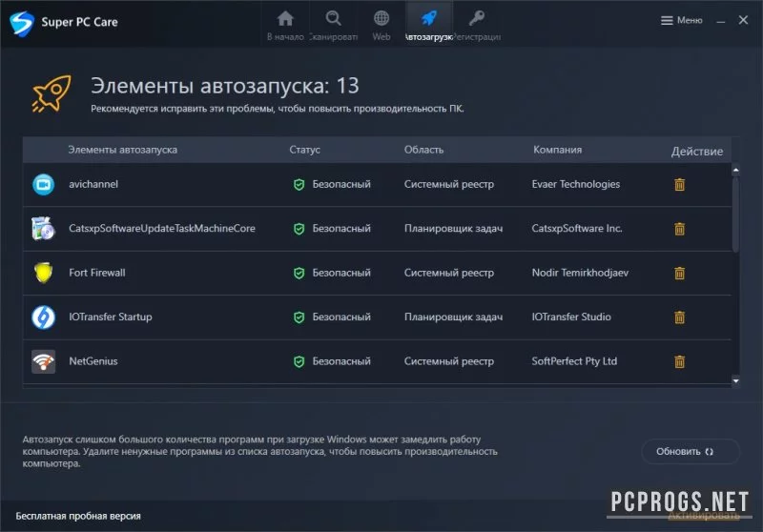Viewport: 763px width, 532px height.
Task: Click the avichannel app icon
Action: pyautogui.click(x=43, y=184)
